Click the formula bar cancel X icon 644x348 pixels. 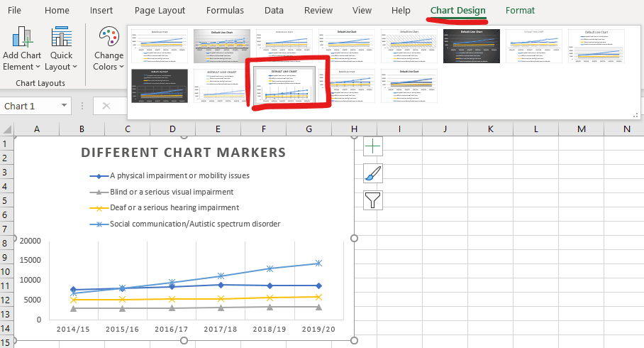(x=106, y=106)
